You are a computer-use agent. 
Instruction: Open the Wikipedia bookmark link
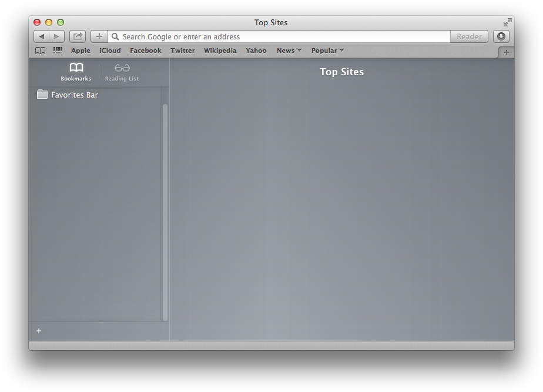[220, 51]
